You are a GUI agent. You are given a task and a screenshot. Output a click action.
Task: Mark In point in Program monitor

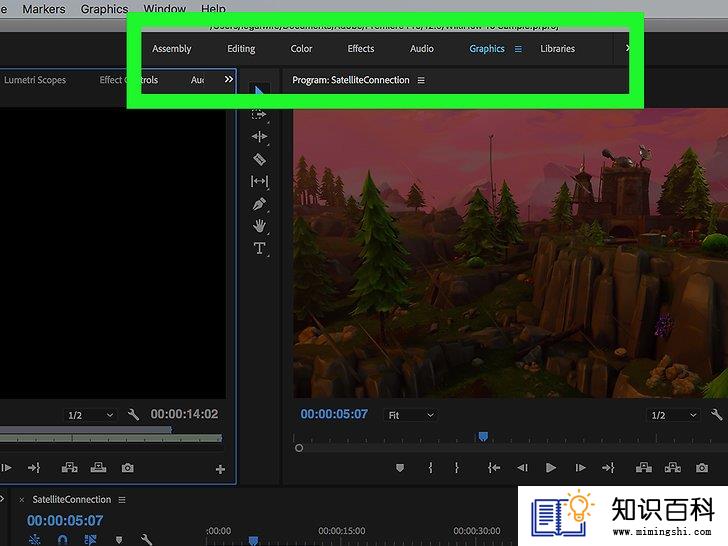(430, 468)
